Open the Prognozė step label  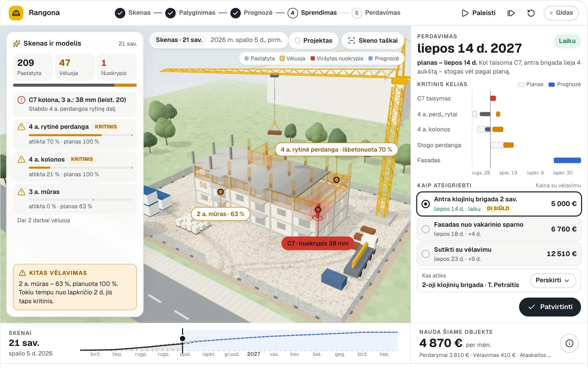(x=258, y=13)
